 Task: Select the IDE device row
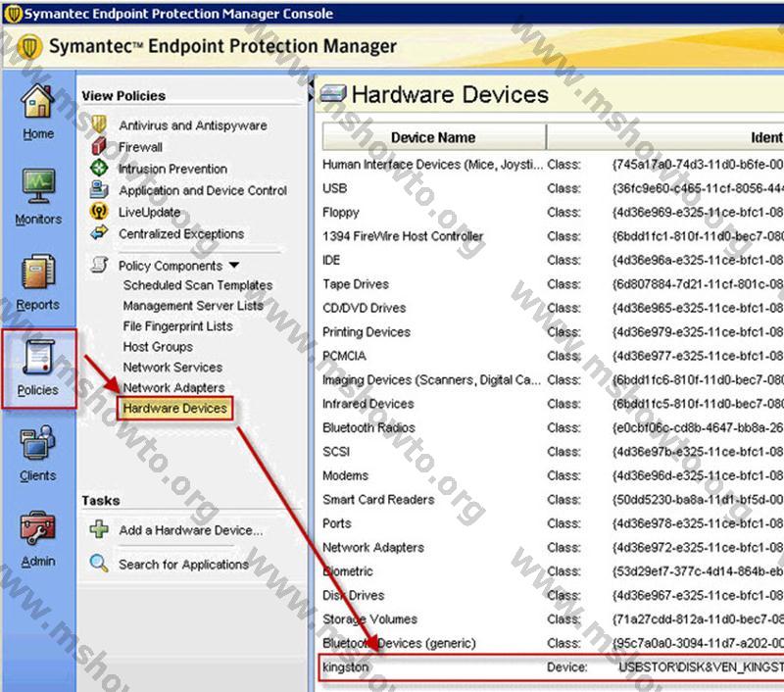552,260
